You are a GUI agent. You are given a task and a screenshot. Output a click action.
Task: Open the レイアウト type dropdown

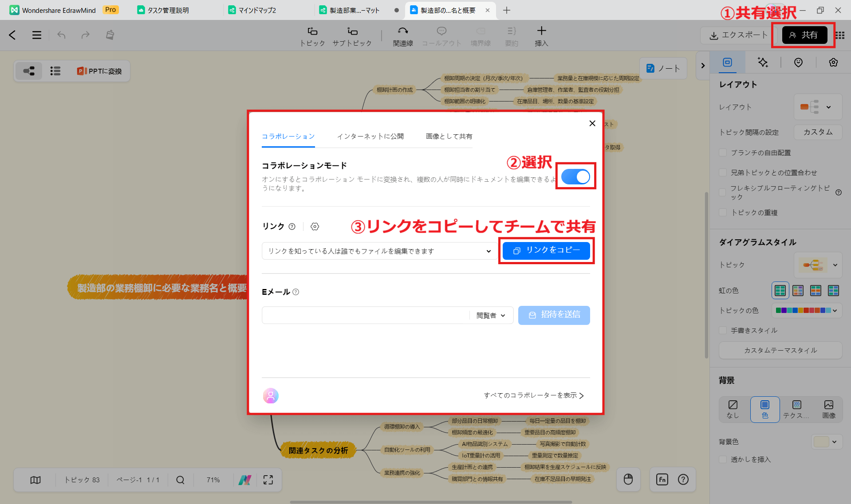[818, 107]
